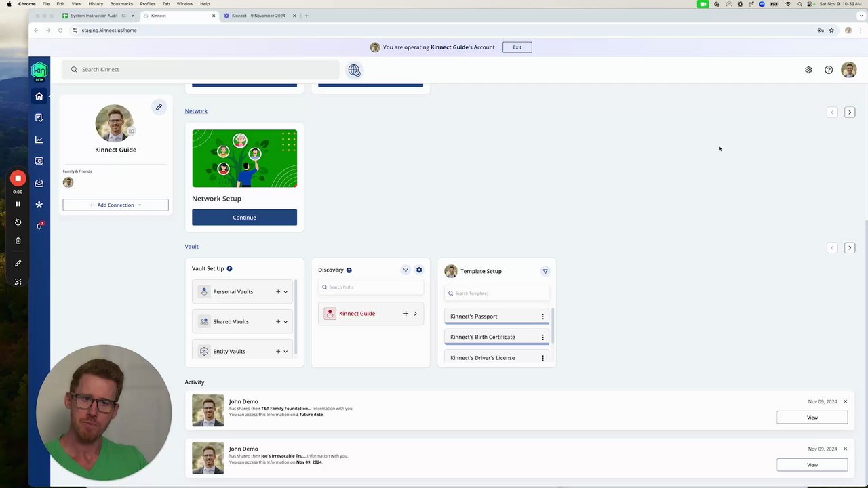View the T&T Family Foundation activity

812,418
